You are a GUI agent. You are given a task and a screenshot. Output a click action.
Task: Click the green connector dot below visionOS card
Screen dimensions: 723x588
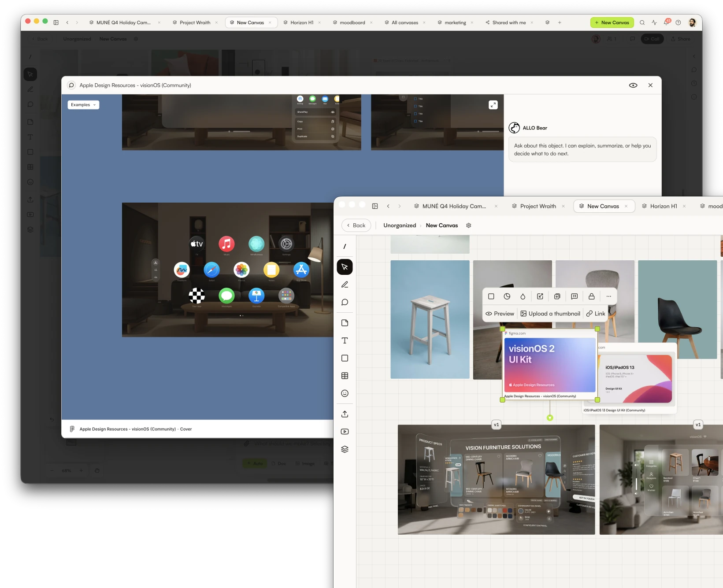(x=550, y=418)
